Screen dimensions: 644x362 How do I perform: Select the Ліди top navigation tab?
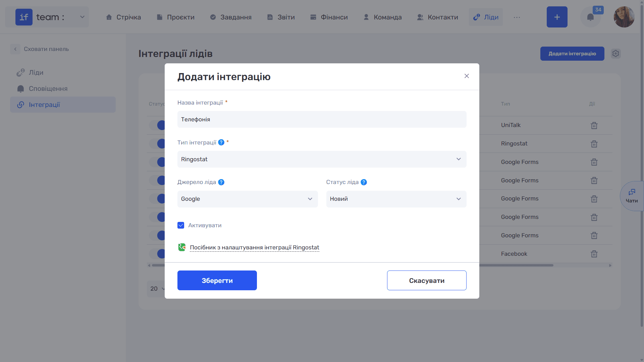486,17
